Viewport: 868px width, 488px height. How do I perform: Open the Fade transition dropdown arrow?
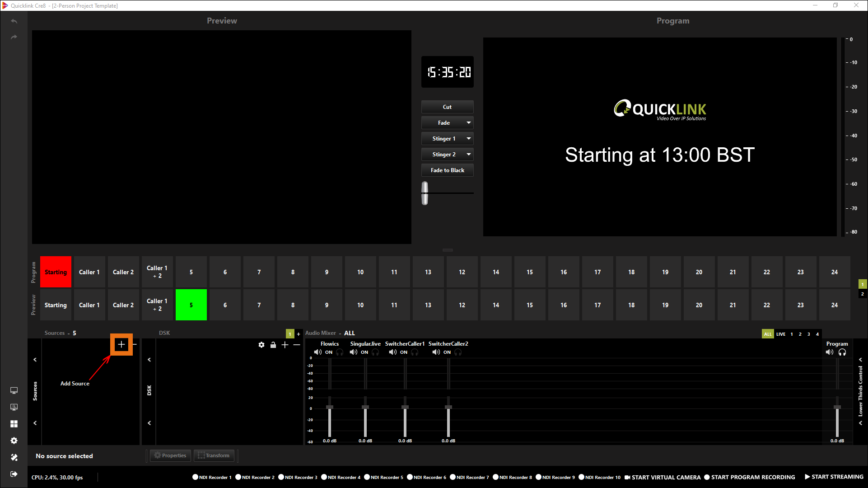(469, 122)
